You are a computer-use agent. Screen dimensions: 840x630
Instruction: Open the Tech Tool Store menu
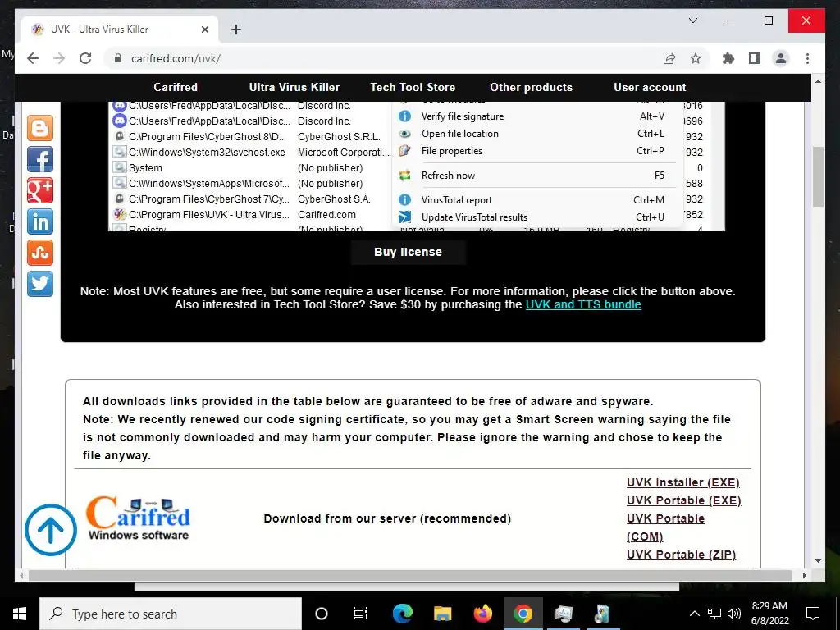(413, 87)
